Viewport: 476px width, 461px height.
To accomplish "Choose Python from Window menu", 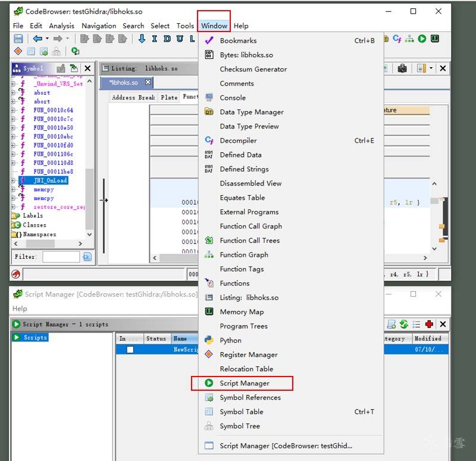I will point(291,340).
